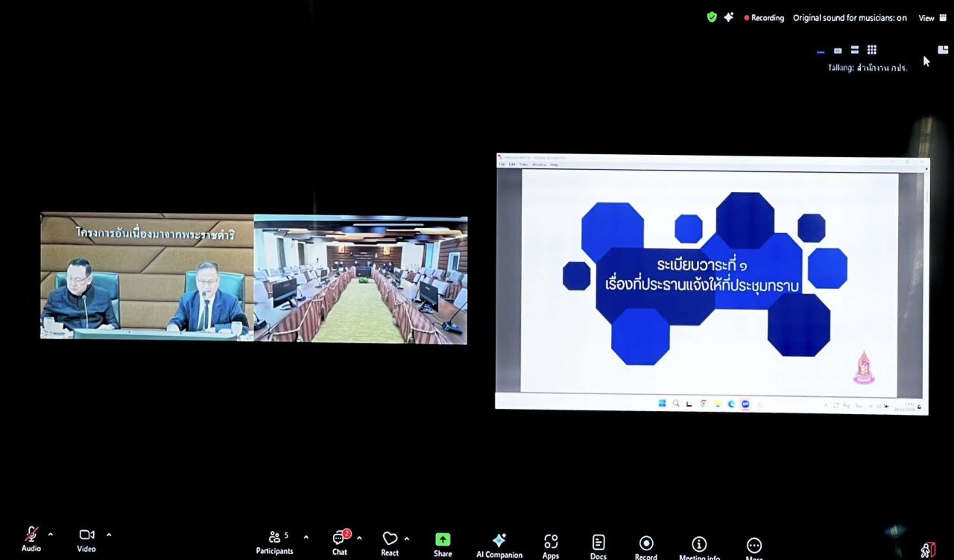Open the More options ellipsis button
The width and height of the screenshot is (954, 560).
click(x=754, y=547)
